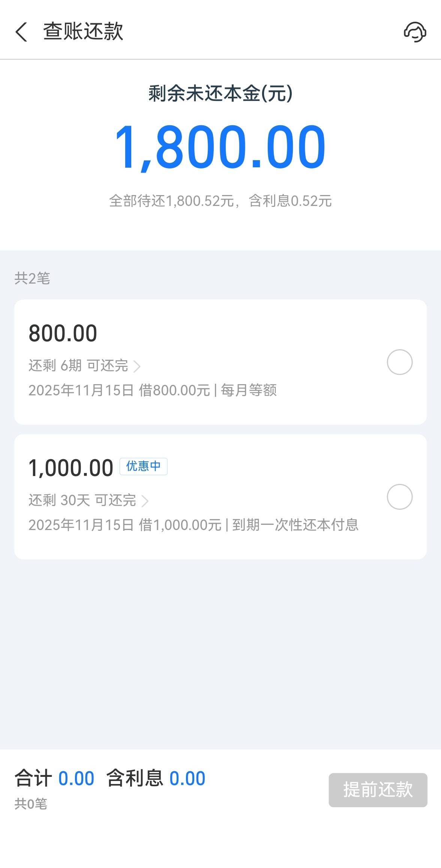Expand the 还剩 6期 可还完 chevron

[137, 366]
